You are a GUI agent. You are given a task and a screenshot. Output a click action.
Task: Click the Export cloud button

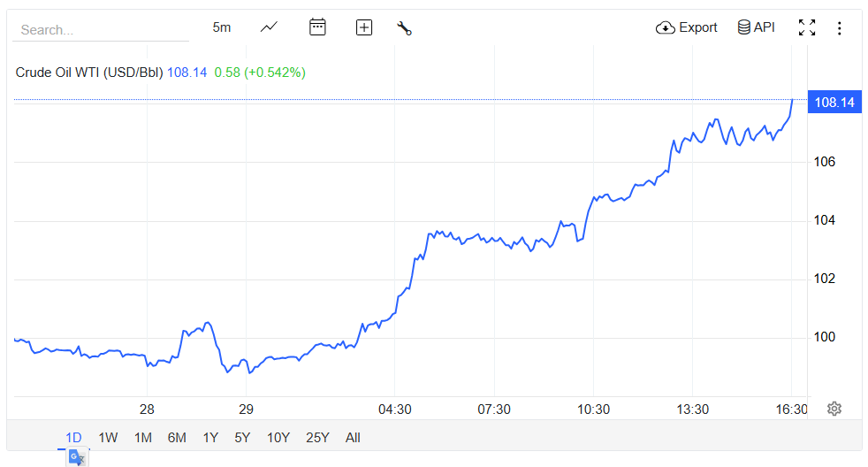(687, 27)
